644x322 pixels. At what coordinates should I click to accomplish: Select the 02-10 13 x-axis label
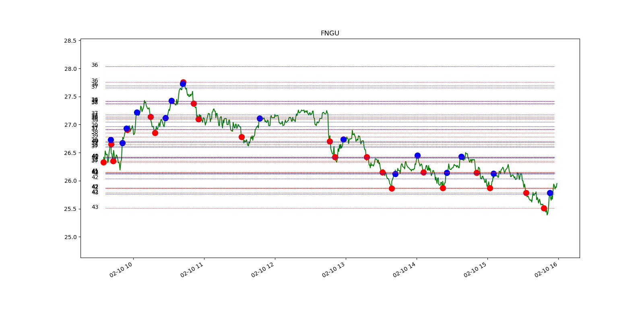(334, 270)
